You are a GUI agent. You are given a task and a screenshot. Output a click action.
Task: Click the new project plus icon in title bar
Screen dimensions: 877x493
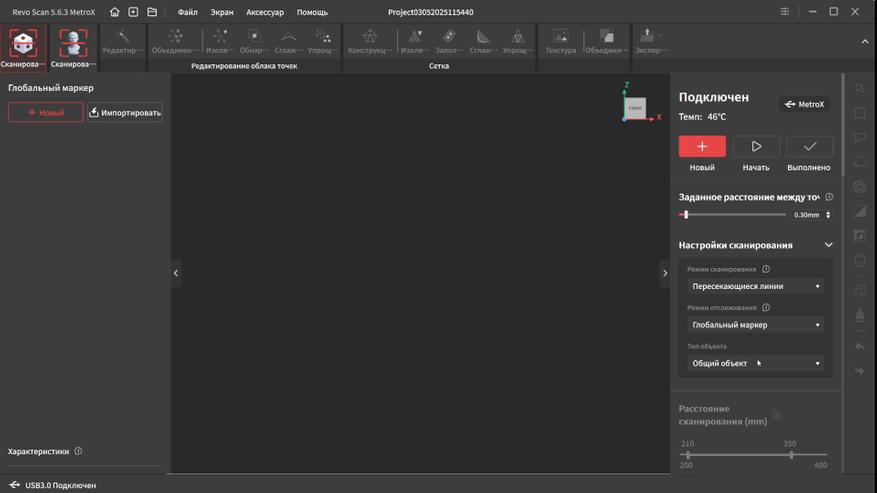click(133, 12)
